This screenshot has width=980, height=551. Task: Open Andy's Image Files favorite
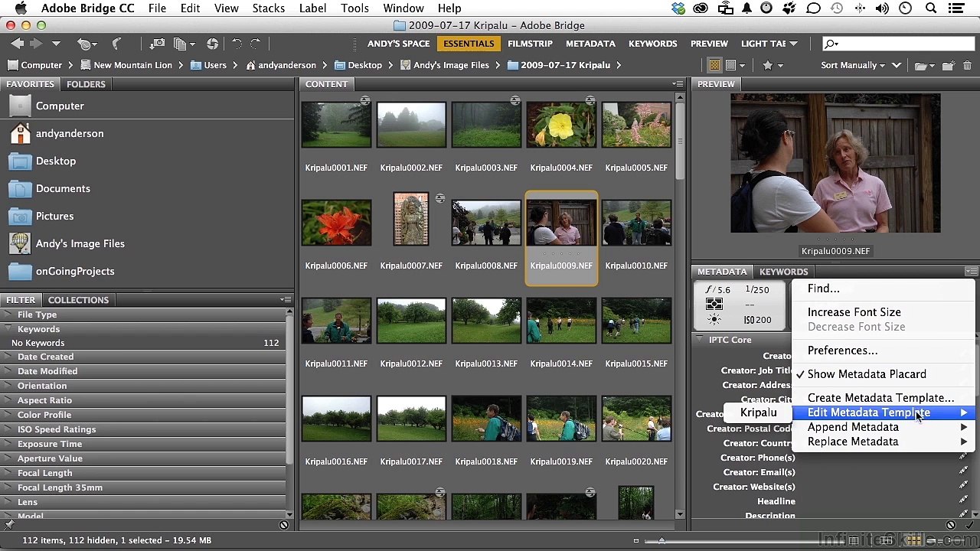80,243
